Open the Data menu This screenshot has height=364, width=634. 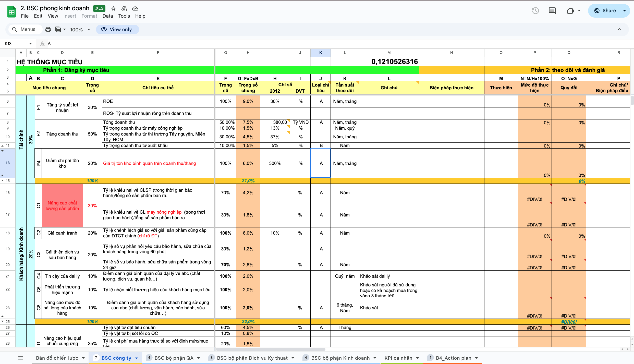[x=107, y=16]
